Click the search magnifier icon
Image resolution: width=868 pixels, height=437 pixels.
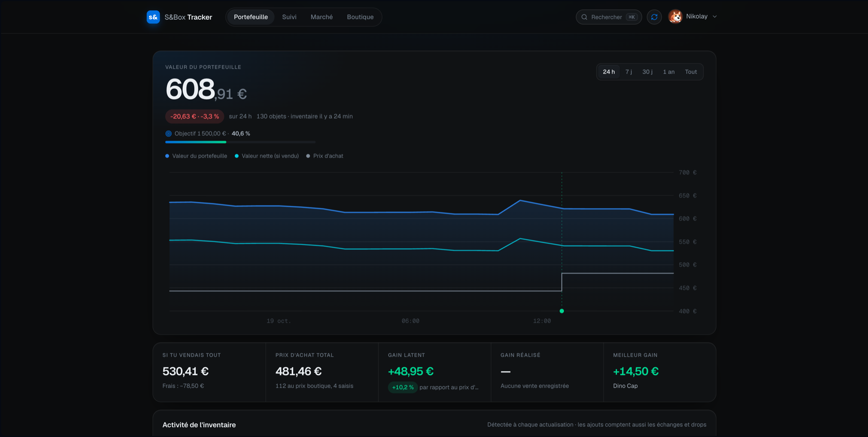pos(584,17)
